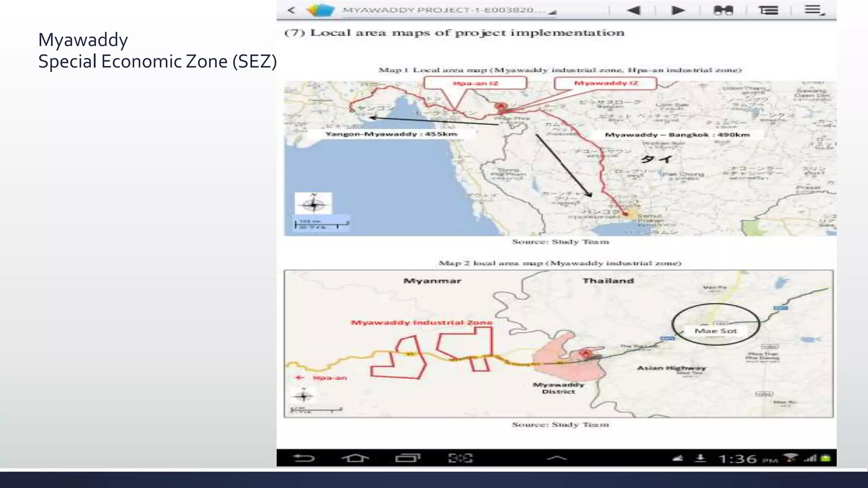The width and height of the screenshot is (868, 488).
Task: Open the table of contents outline icon
Action: click(768, 10)
